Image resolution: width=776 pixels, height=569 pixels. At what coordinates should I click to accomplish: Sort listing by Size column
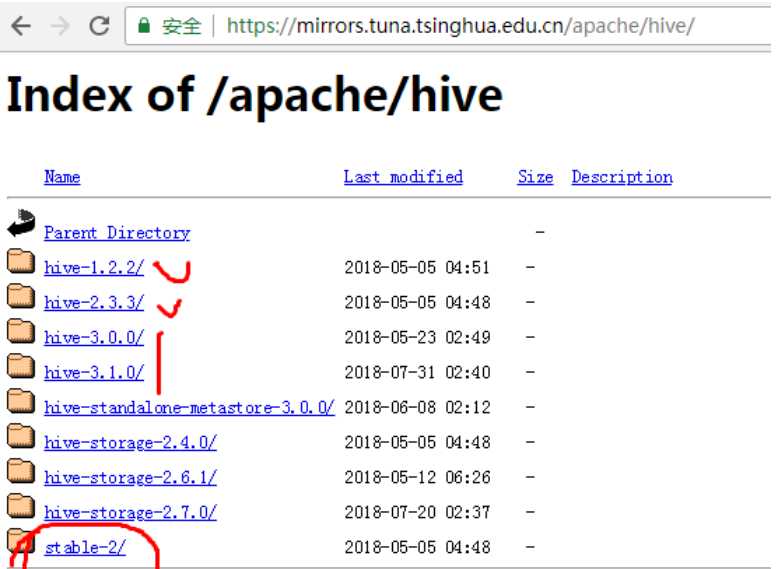535,177
